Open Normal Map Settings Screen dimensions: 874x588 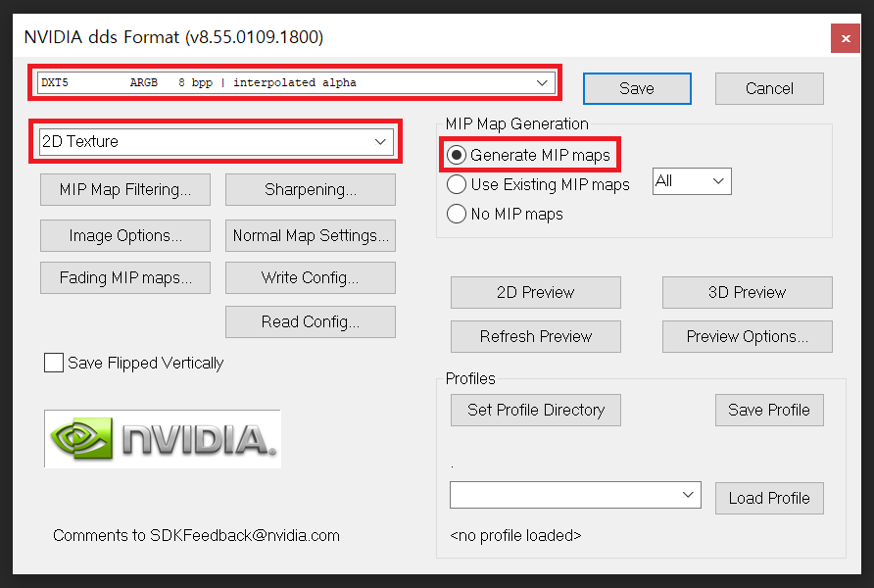click(311, 236)
